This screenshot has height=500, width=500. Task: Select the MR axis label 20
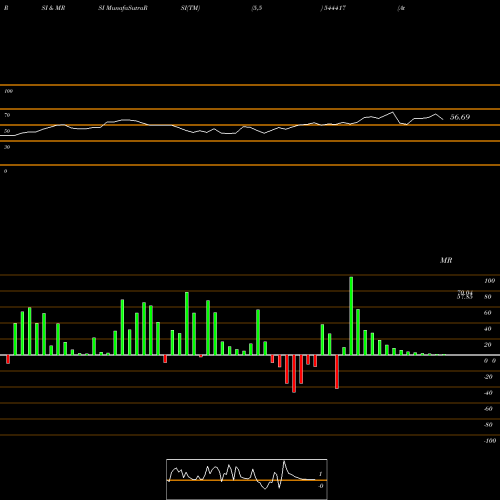[x=488, y=345]
